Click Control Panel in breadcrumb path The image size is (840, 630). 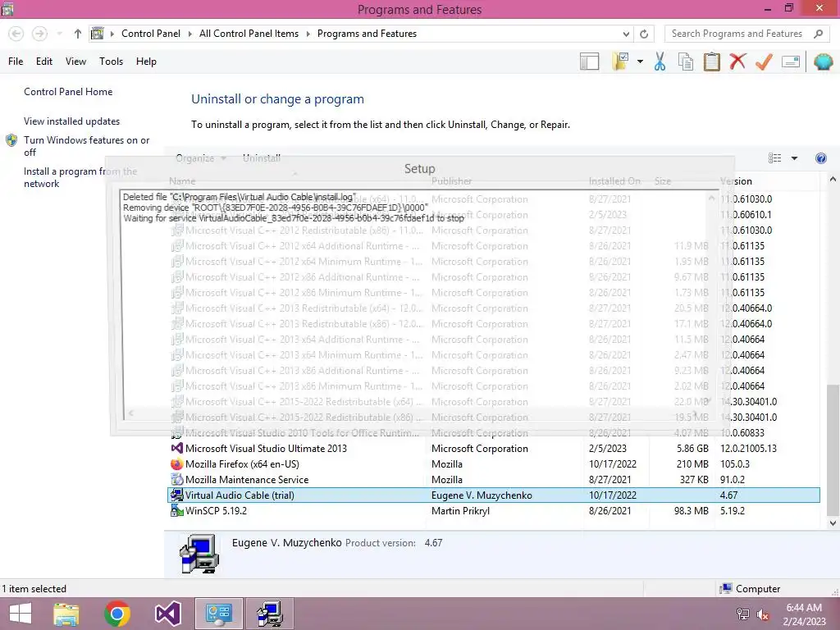(151, 34)
